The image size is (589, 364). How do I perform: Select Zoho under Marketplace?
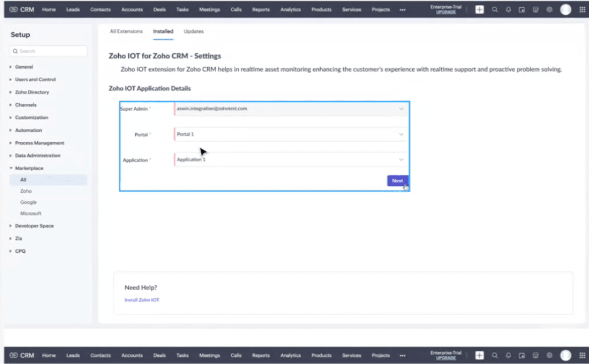[26, 191]
